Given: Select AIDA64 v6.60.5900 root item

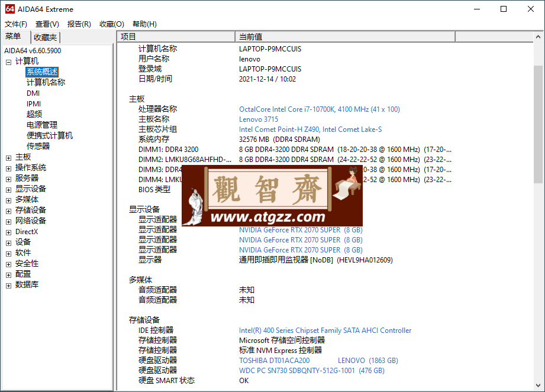Looking at the screenshot, I should tap(33, 51).
